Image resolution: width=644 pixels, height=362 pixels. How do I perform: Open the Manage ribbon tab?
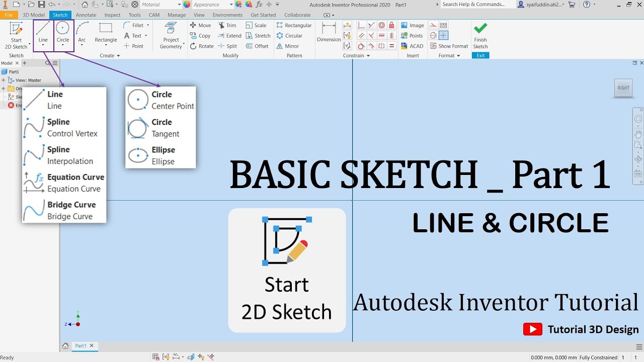point(177,15)
